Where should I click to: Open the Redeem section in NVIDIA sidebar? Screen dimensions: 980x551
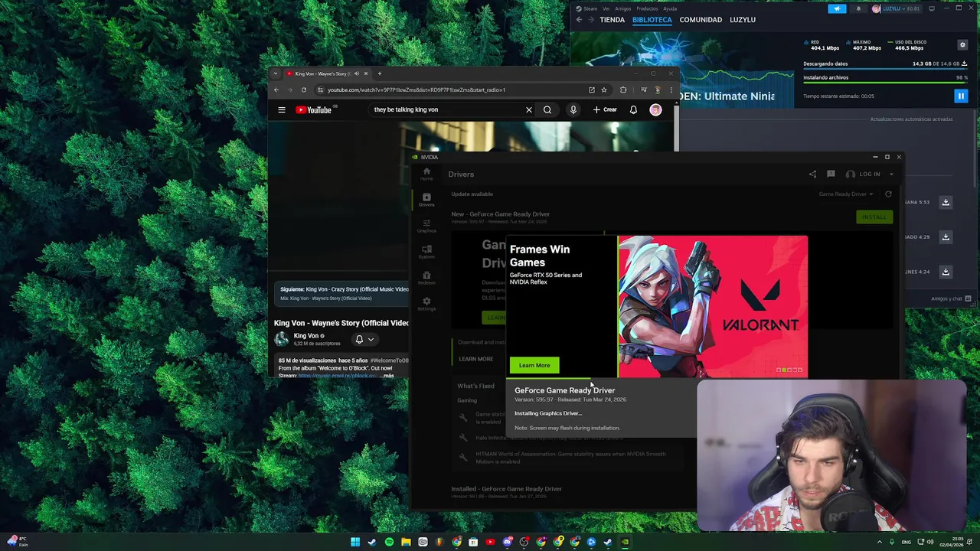(426, 278)
